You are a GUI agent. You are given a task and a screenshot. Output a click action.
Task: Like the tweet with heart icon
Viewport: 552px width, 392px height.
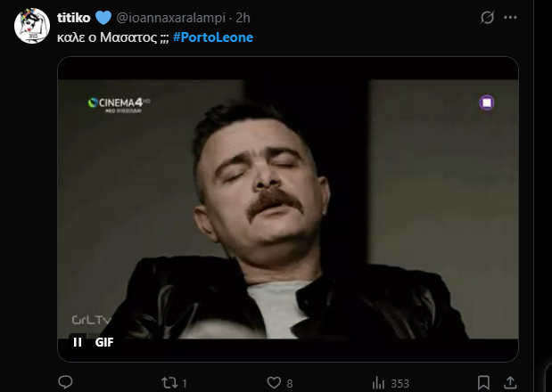(274, 383)
